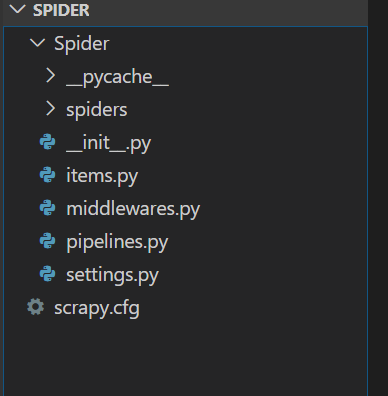Click the Python icon beside pipelines.py
The image size is (388, 396).
coord(48,241)
